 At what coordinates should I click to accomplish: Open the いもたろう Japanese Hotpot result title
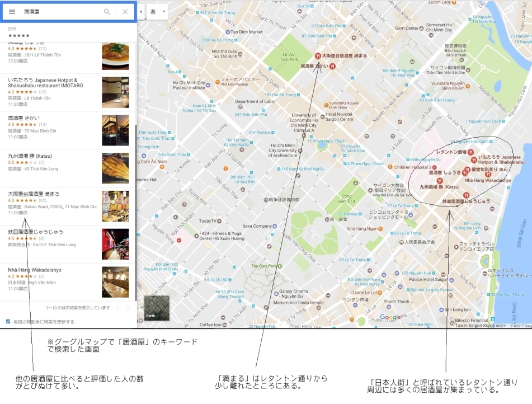coord(45,83)
